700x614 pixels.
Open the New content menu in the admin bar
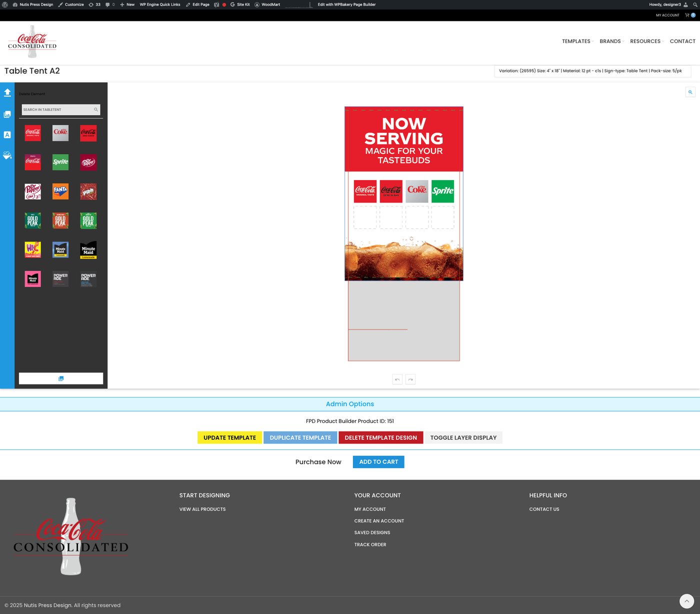(127, 4)
